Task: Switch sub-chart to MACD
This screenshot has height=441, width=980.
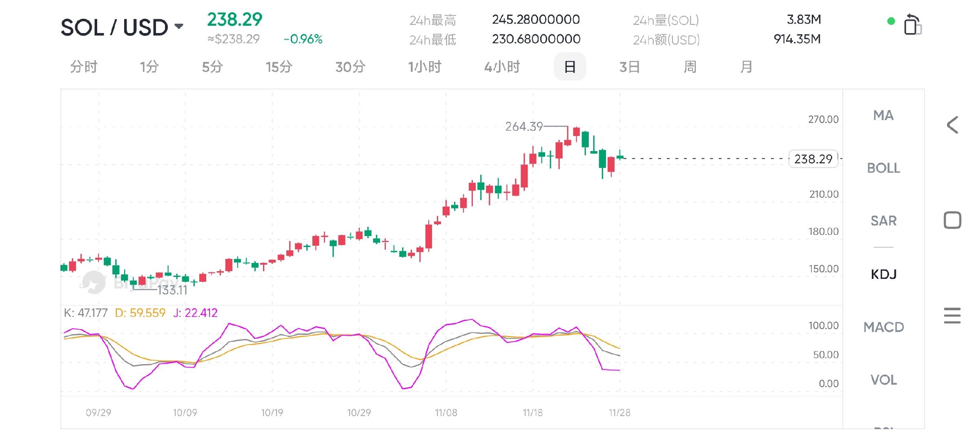Action: (883, 327)
